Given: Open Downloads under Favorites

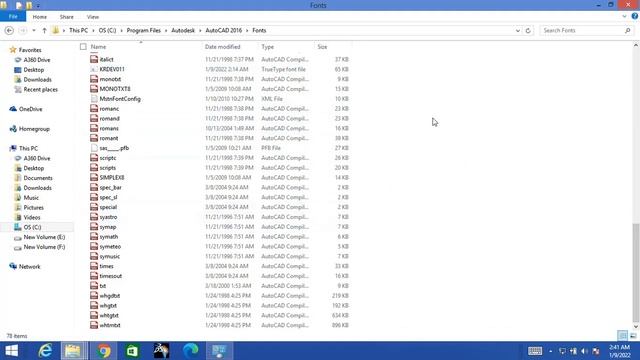Looking at the screenshot, I should [x=38, y=80].
